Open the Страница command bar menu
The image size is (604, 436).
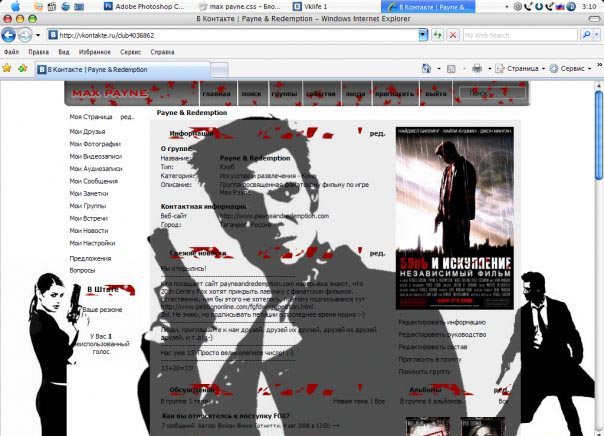[520, 69]
